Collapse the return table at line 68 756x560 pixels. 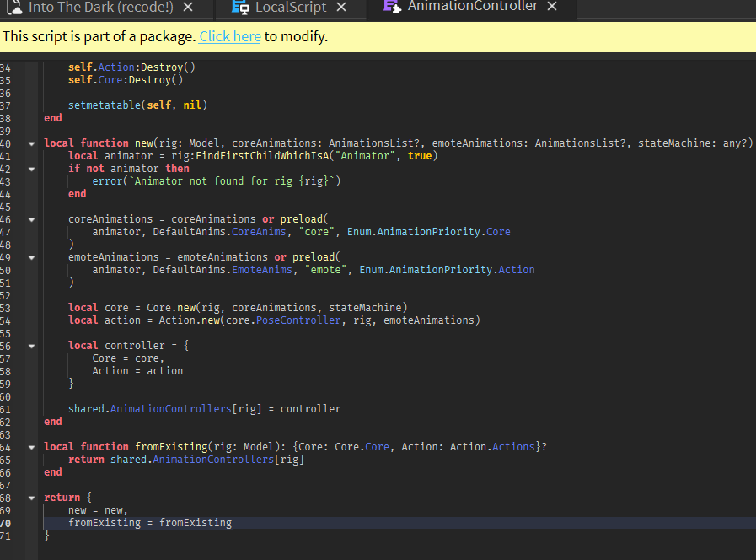[x=30, y=497]
